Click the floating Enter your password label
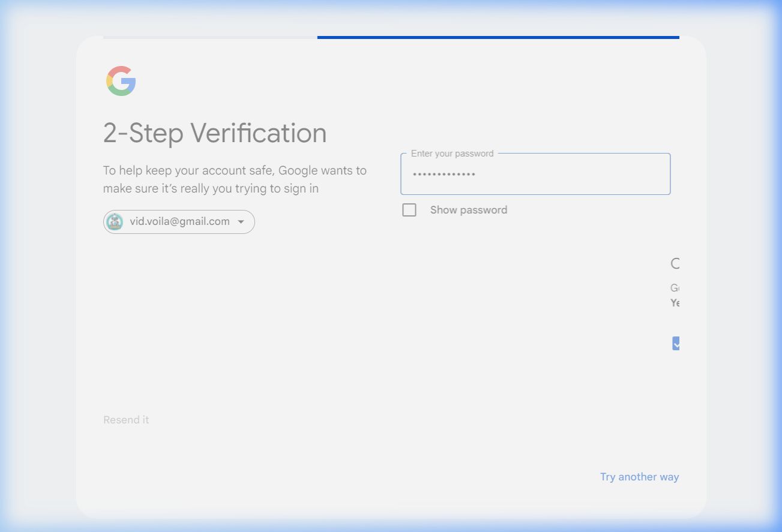This screenshot has width=782, height=532. coord(452,154)
